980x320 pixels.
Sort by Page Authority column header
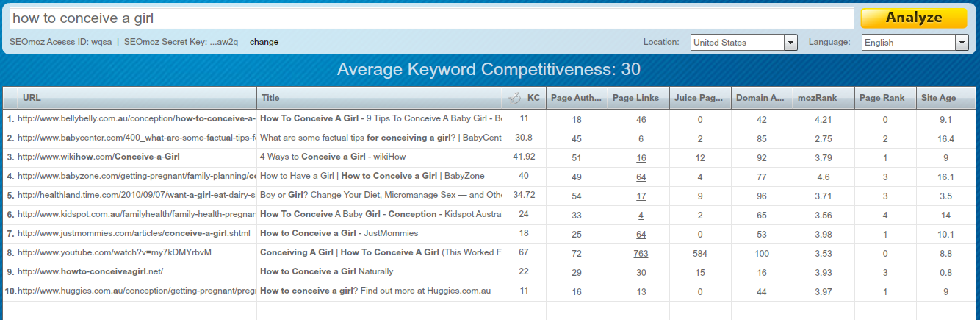[577, 98]
